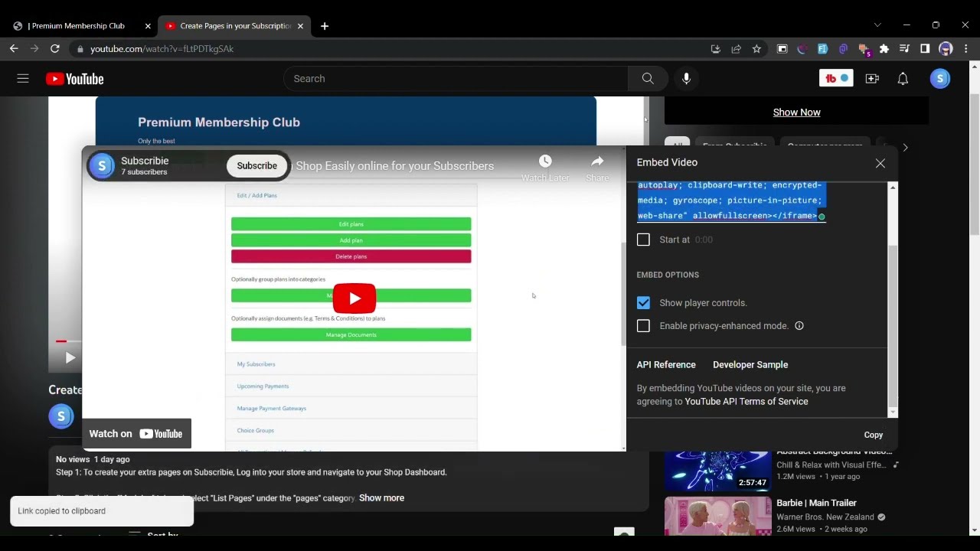
Task: Click the install app icon in address bar
Action: [715, 49]
